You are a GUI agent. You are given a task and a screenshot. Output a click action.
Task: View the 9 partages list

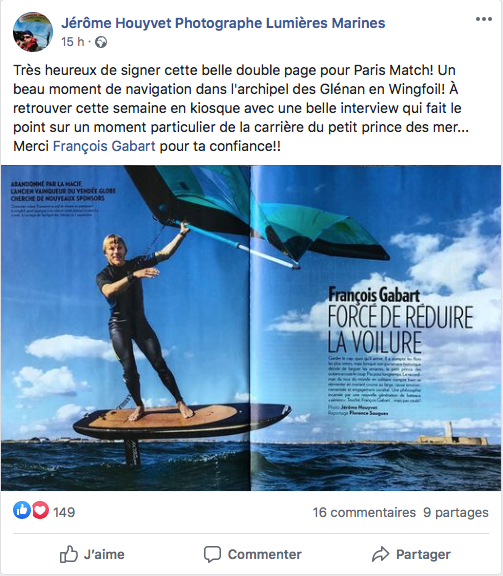(x=456, y=512)
